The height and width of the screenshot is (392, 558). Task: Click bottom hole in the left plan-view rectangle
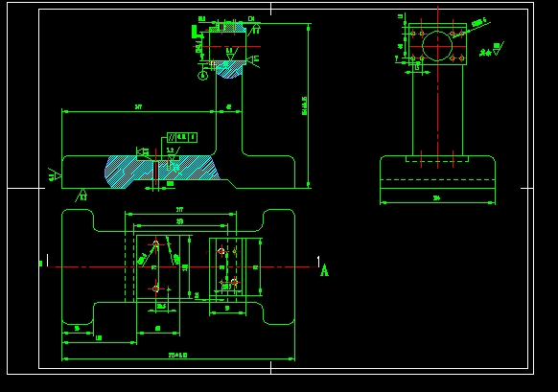155,288
